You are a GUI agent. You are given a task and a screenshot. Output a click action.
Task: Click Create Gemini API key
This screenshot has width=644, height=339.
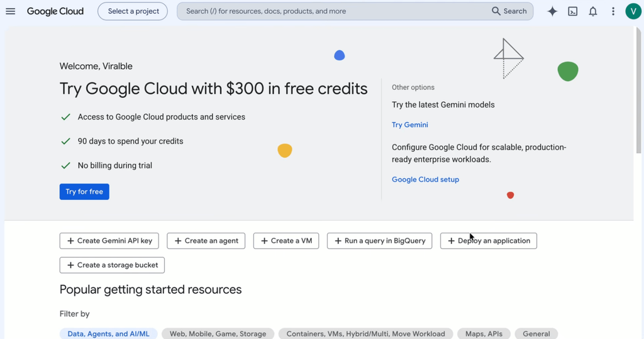[109, 241]
